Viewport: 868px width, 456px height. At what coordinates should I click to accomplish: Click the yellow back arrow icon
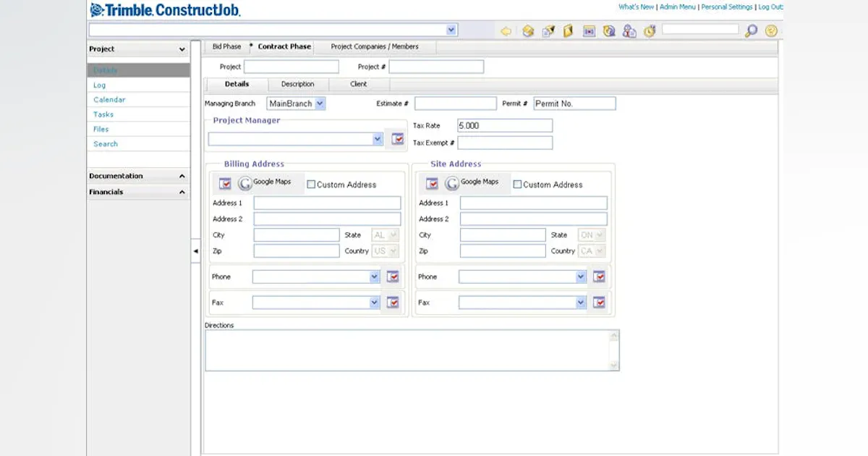coord(506,31)
